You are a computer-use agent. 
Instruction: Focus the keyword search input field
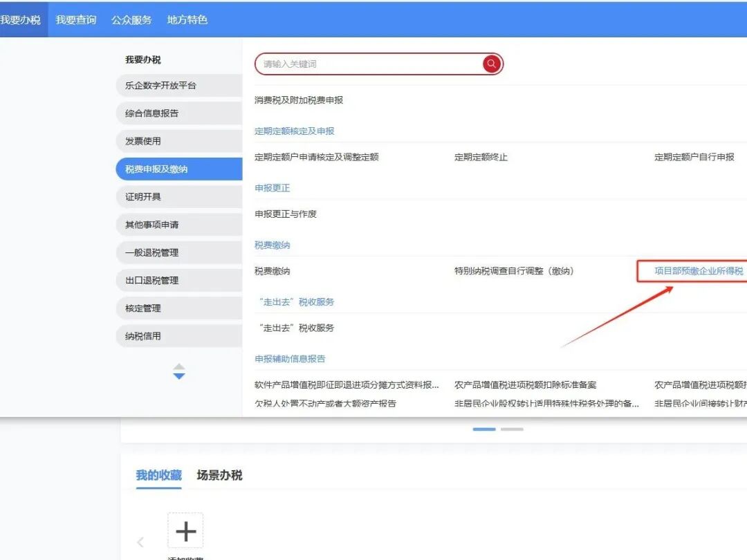pyautogui.click(x=379, y=64)
